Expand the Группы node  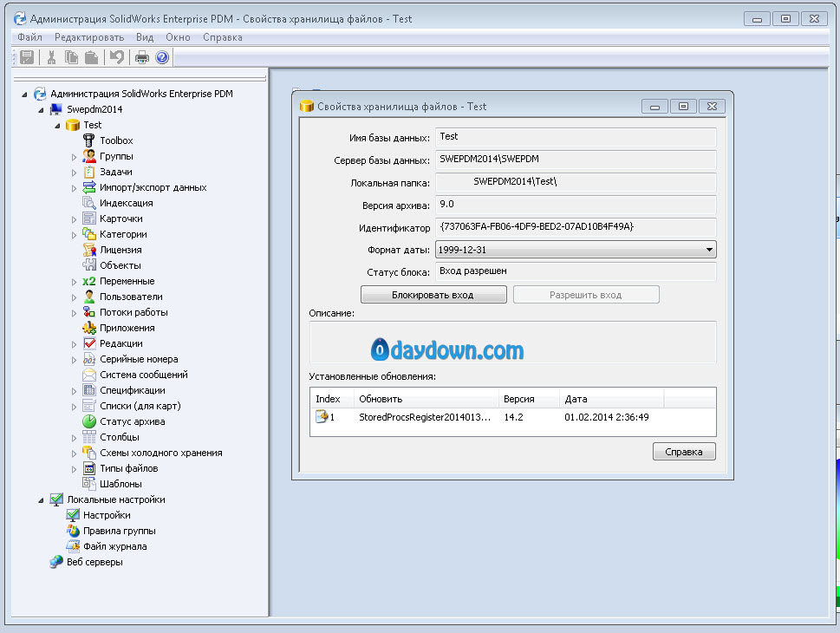74,157
